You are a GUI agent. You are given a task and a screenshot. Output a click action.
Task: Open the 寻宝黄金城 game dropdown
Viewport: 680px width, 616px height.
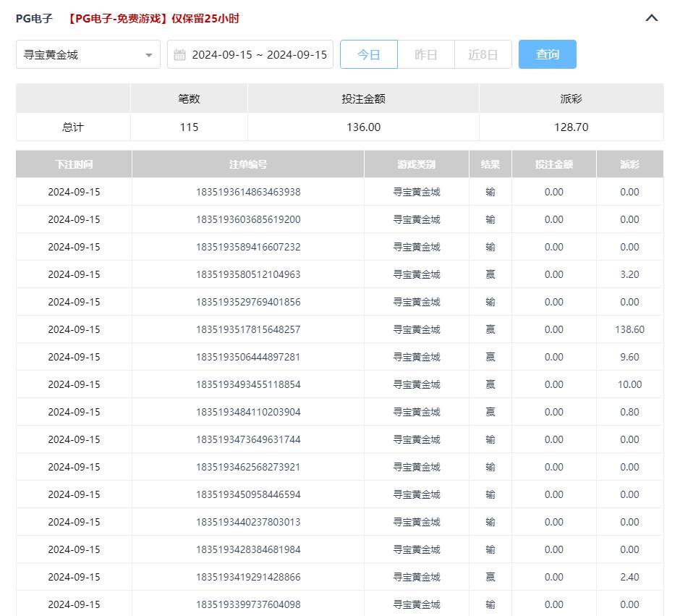click(x=88, y=54)
